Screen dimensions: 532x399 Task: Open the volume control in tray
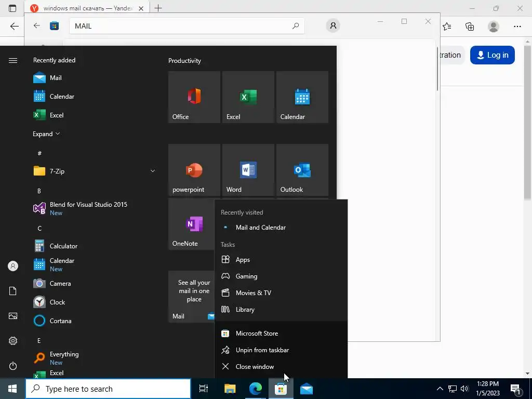click(464, 389)
